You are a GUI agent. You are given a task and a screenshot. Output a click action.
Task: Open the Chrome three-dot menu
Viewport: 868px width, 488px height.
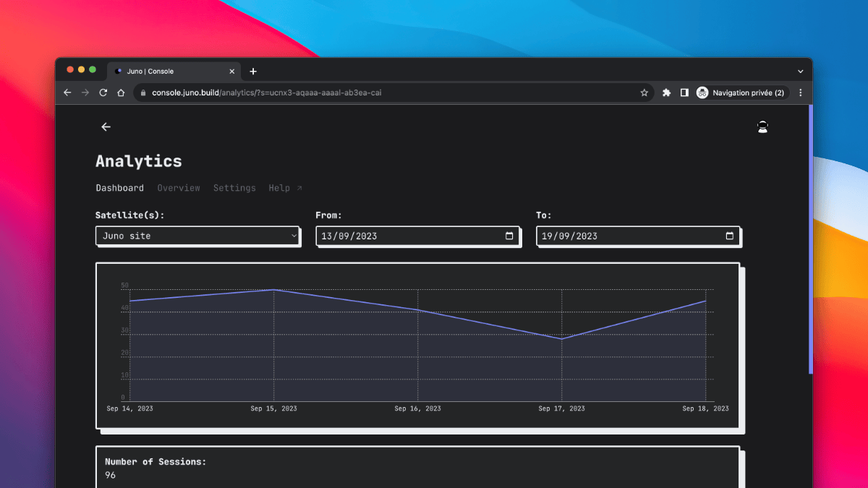[x=800, y=93]
